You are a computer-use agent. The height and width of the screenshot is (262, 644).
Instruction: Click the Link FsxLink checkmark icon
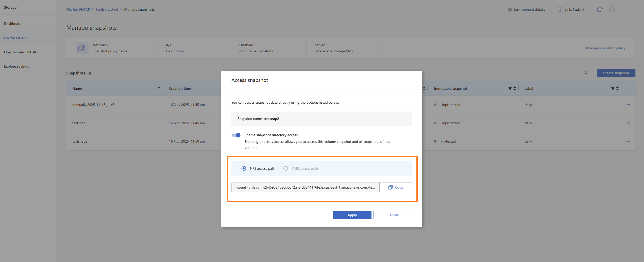[x=560, y=9]
